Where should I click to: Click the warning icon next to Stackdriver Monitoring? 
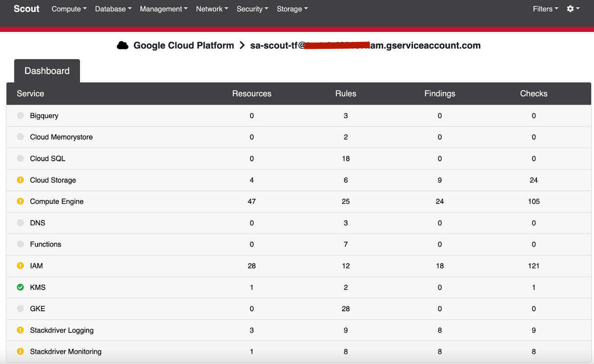point(20,351)
